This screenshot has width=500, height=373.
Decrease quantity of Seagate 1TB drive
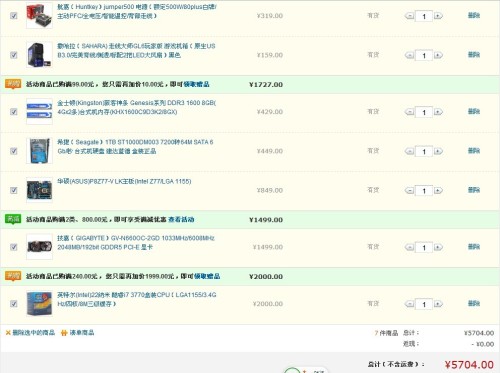click(409, 151)
